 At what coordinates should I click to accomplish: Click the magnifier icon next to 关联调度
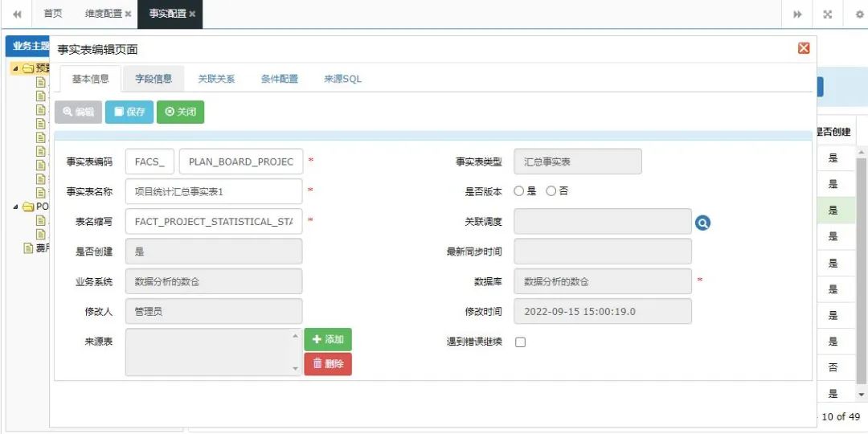703,223
